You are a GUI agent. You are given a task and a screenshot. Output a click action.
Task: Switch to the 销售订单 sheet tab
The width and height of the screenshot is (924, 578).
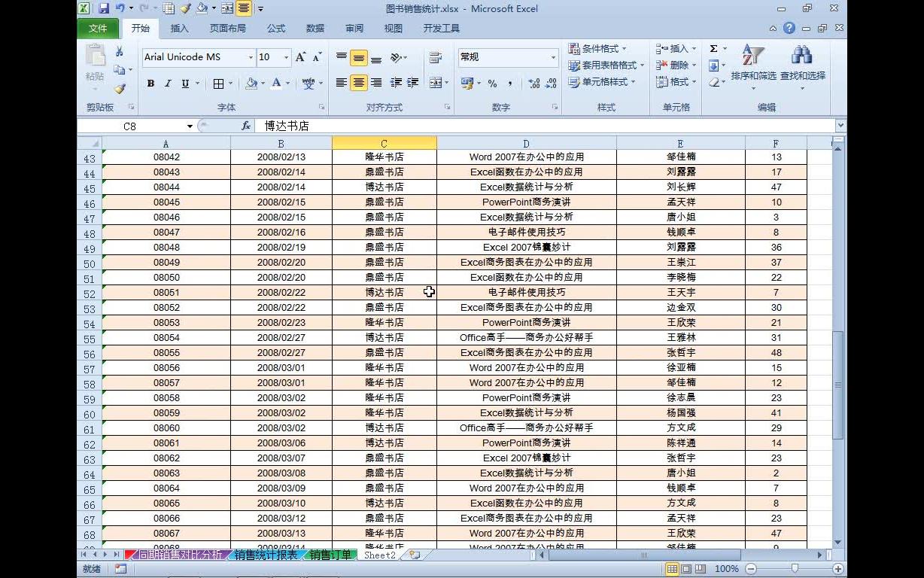pos(330,555)
